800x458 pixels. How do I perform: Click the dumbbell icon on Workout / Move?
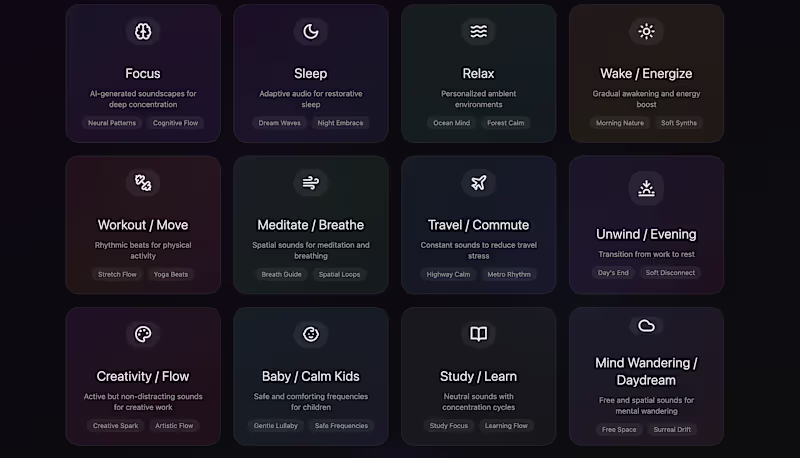[x=143, y=183]
